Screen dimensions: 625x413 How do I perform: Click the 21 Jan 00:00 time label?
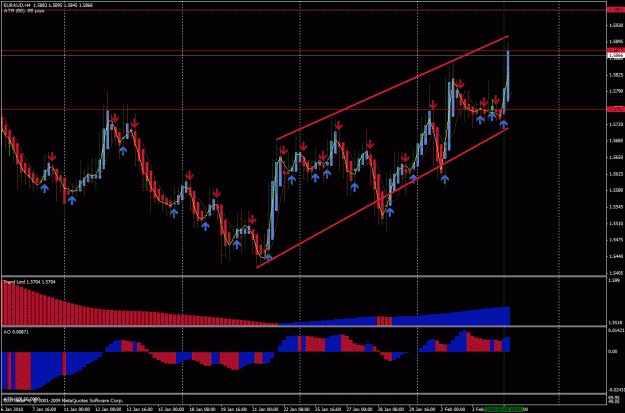point(265,409)
